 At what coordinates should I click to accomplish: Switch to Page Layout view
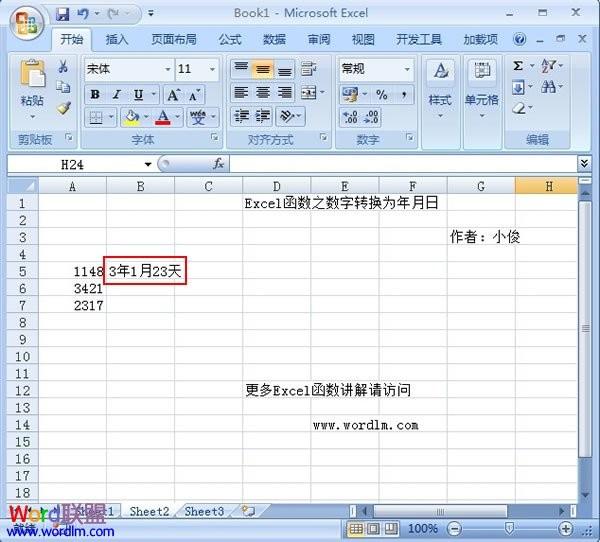(373, 529)
